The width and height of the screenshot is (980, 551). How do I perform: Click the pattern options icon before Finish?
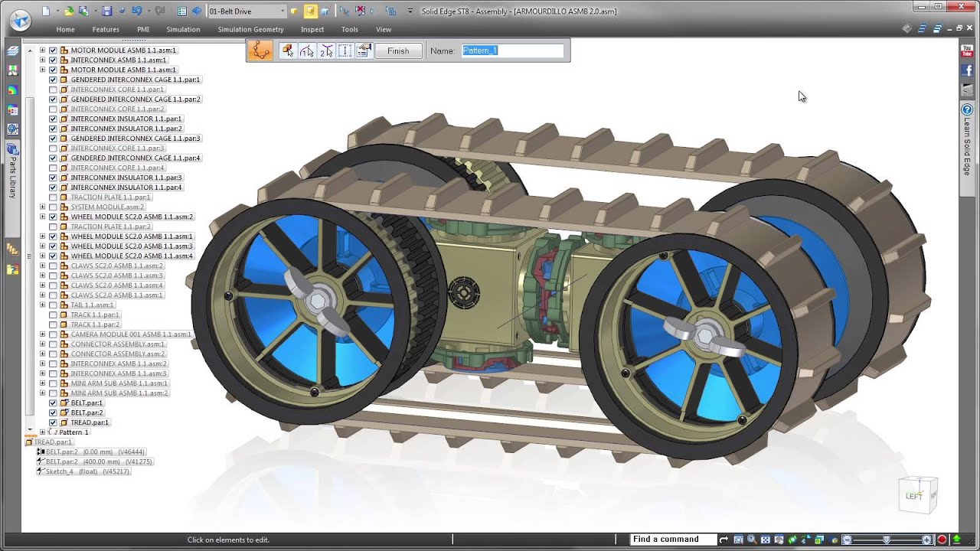(364, 51)
